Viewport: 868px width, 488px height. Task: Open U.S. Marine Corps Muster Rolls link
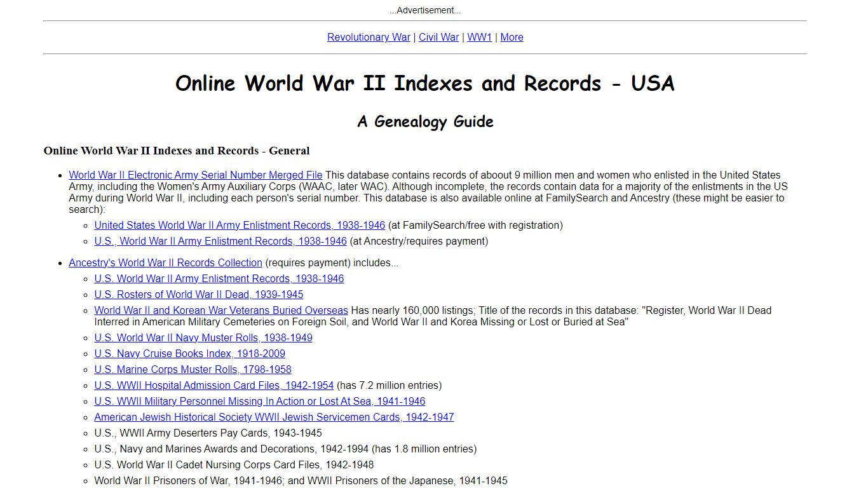193,369
